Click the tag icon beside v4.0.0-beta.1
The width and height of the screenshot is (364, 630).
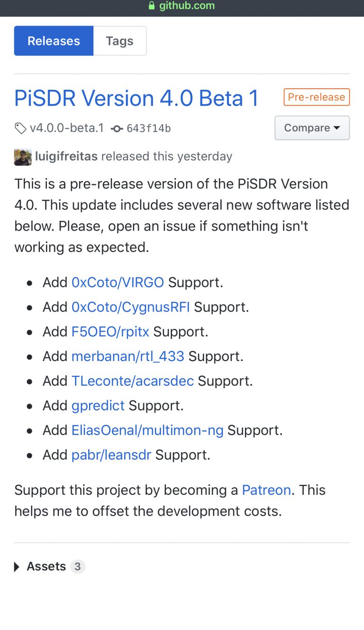point(20,128)
